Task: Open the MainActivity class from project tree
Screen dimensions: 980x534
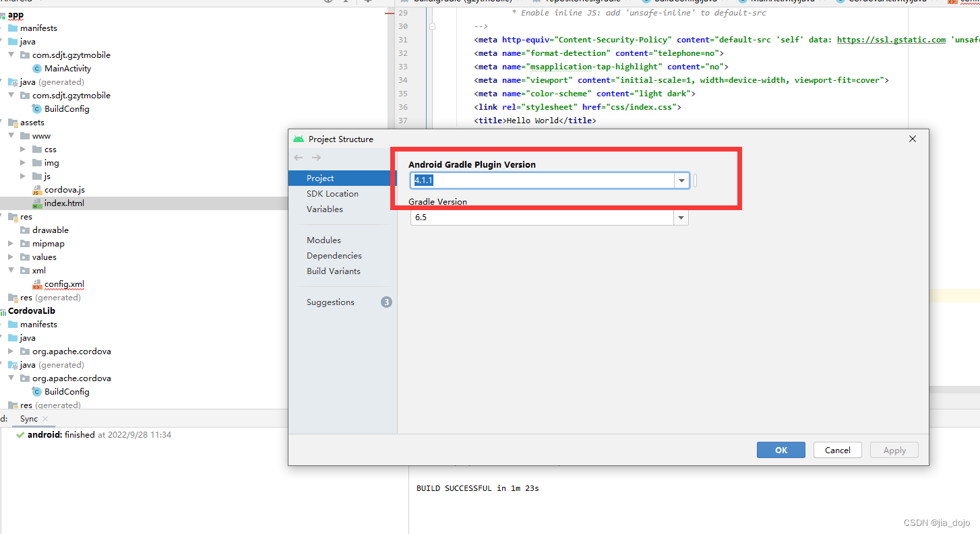Action: click(67, 68)
